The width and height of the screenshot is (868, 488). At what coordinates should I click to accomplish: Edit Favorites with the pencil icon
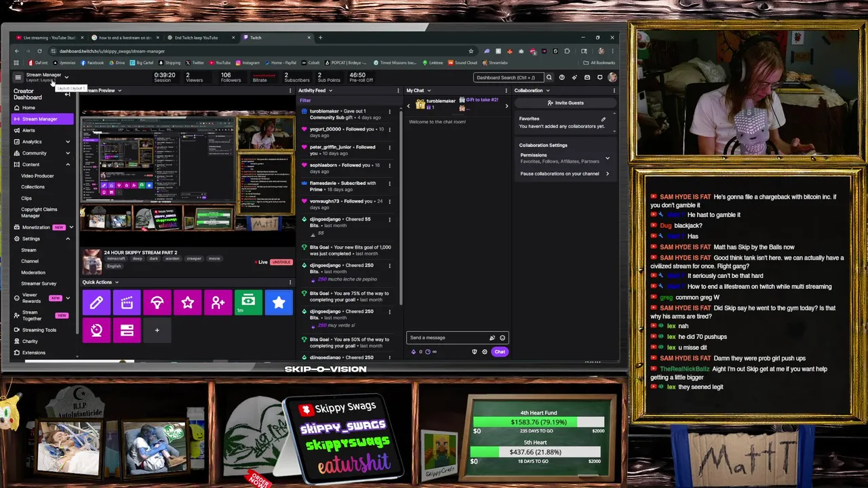(x=604, y=119)
